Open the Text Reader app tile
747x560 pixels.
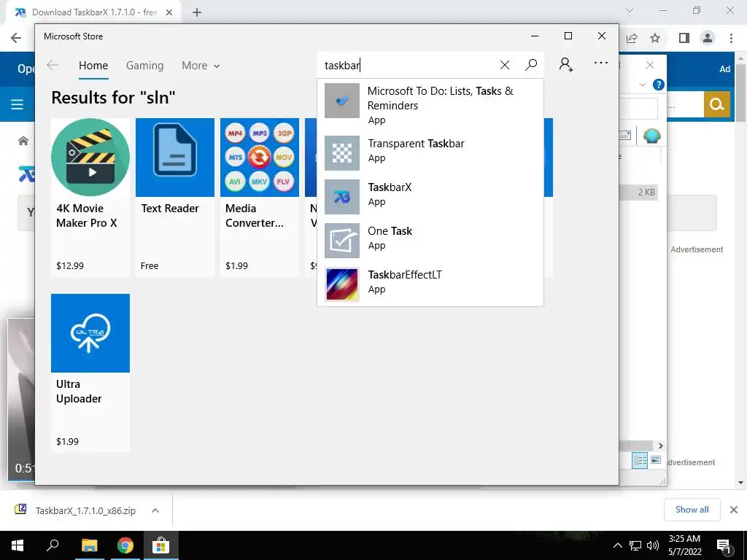(x=175, y=197)
